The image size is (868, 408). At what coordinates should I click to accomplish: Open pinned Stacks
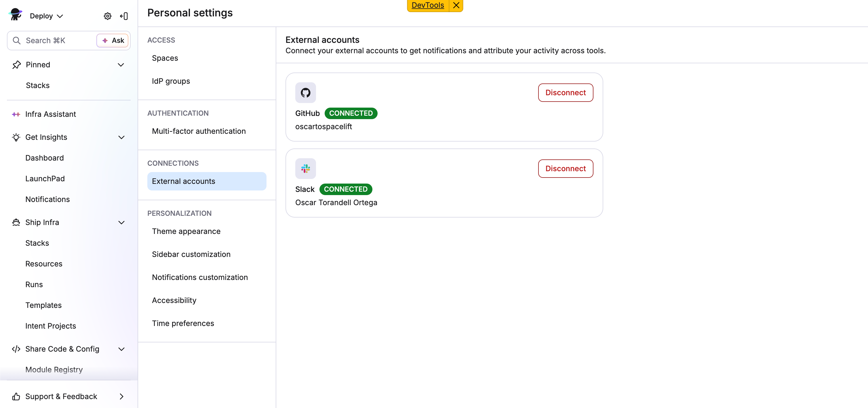tap(38, 85)
